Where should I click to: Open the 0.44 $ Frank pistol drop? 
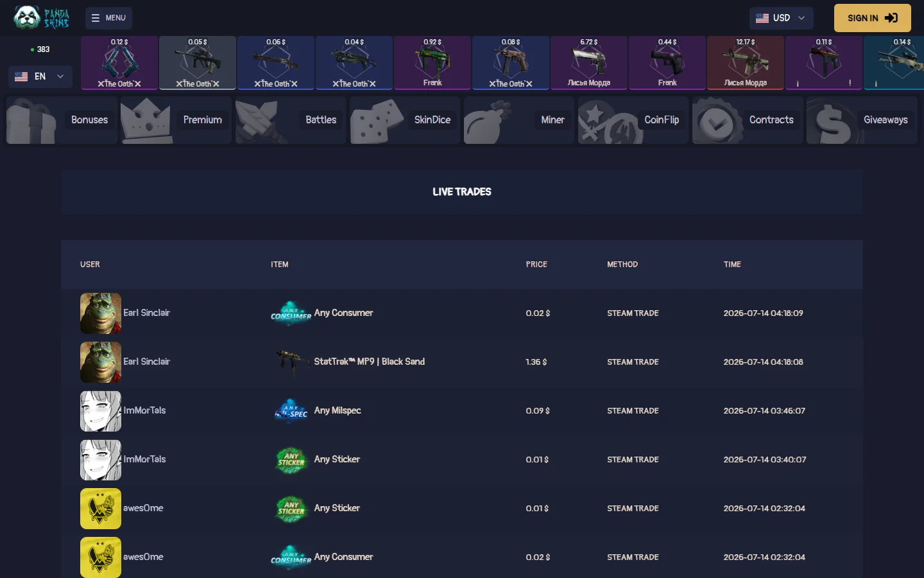pos(667,62)
